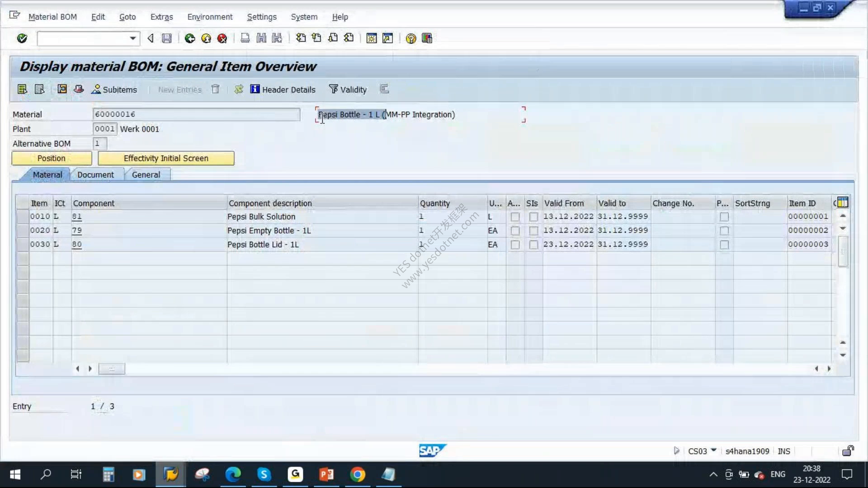Click the Deselect All items icon
Image resolution: width=868 pixels, height=488 pixels.
click(39, 89)
